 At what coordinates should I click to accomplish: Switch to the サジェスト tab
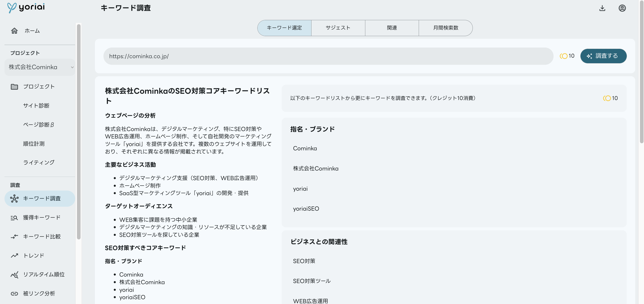click(338, 28)
